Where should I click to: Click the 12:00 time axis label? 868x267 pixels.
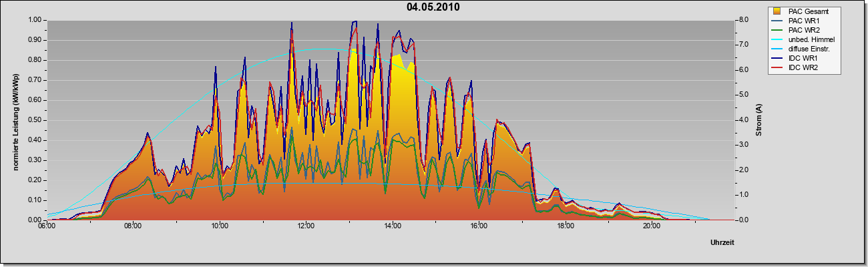306,226
